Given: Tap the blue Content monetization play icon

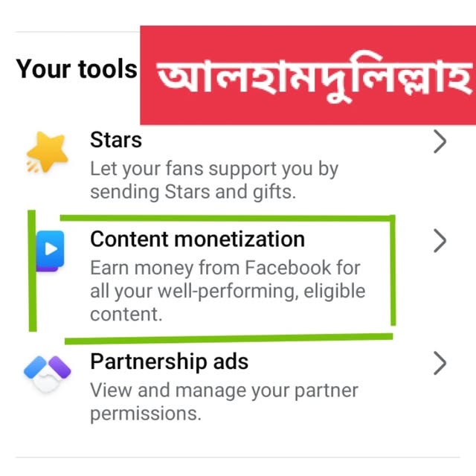Looking at the screenshot, I should coord(50,251).
